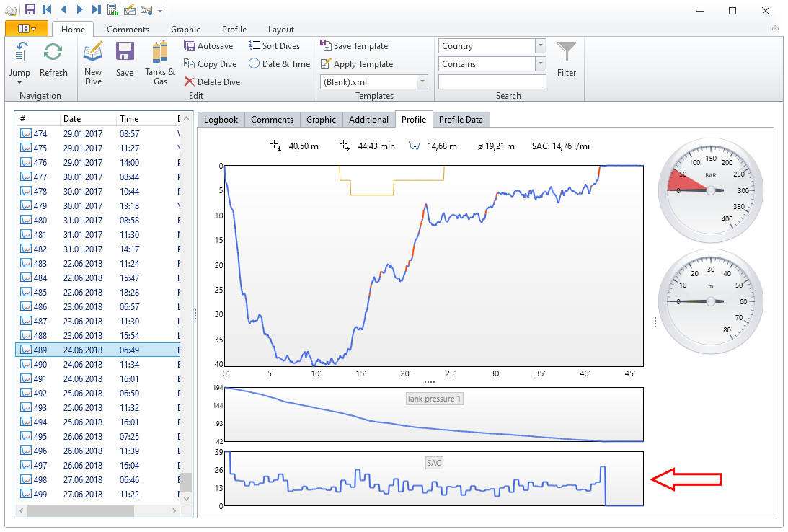Open the Date & Time tool
The image size is (788, 532).
tap(279, 64)
